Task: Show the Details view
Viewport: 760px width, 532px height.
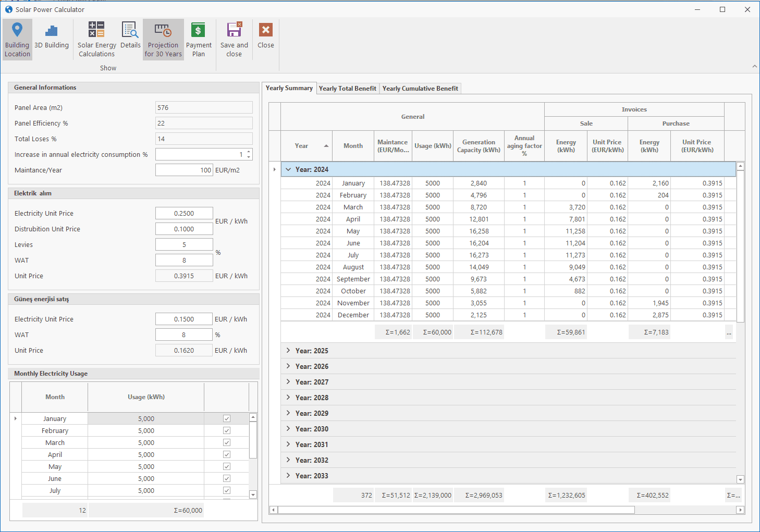Action: click(130, 36)
